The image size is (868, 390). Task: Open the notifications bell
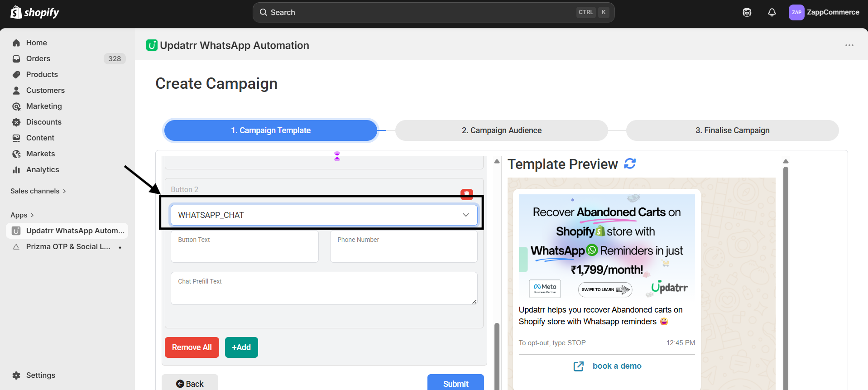pos(772,12)
